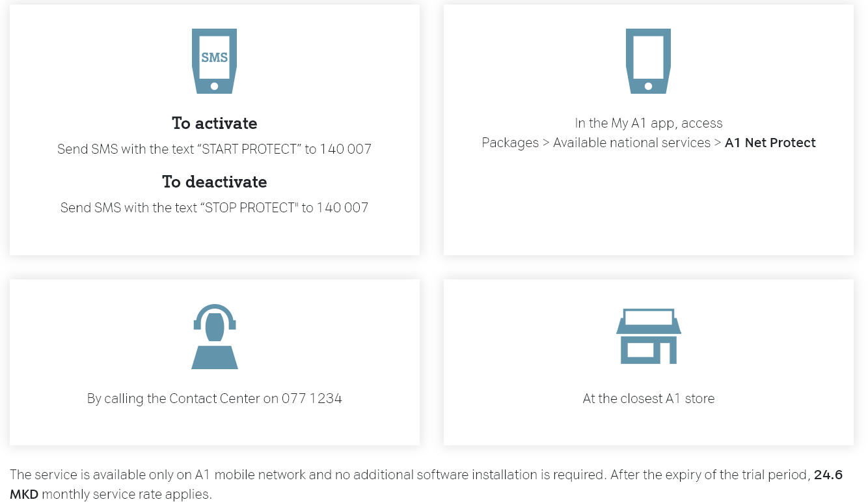
Task: Tap the 077 1234 phone number
Action: [312, 398]
